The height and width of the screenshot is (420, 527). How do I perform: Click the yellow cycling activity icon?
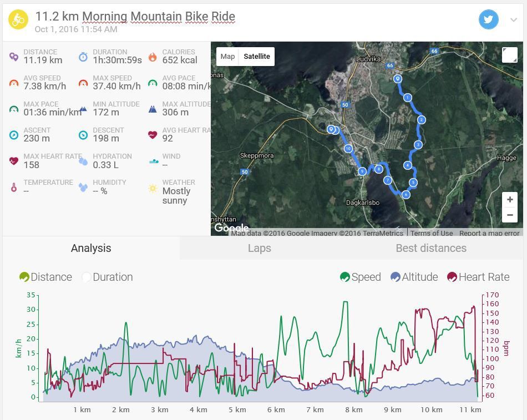click(18, 20)
